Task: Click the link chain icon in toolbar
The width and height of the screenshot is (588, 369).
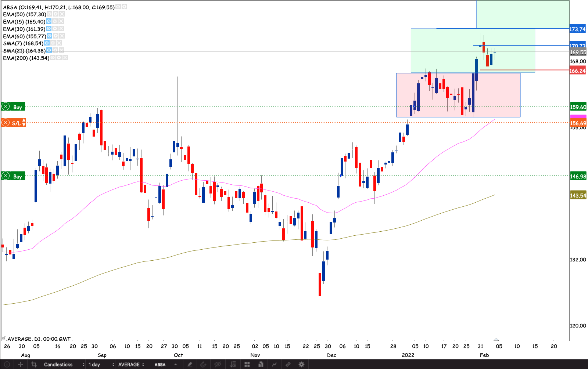Action: tap(288, 365)
